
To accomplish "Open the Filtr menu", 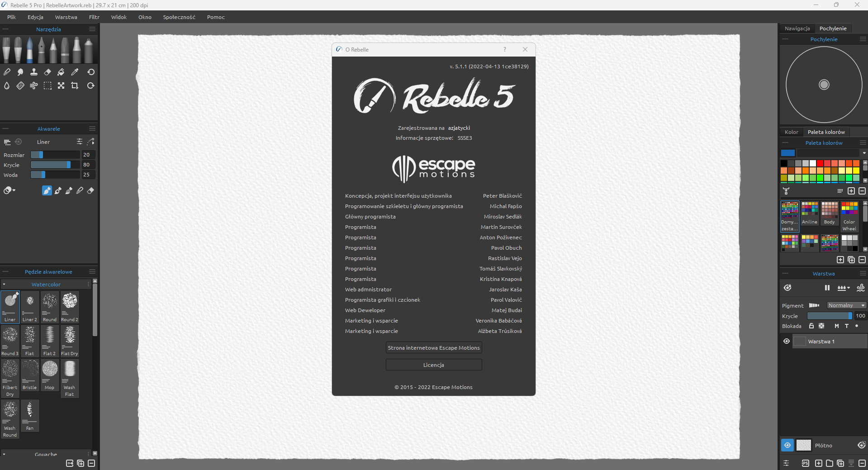I will [x=94, y=17].
